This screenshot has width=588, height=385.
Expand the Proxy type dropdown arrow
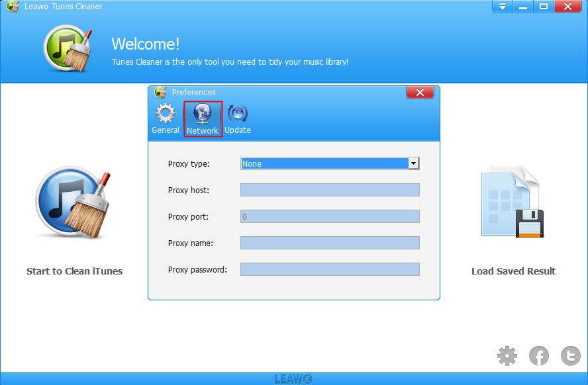point(414,163)
